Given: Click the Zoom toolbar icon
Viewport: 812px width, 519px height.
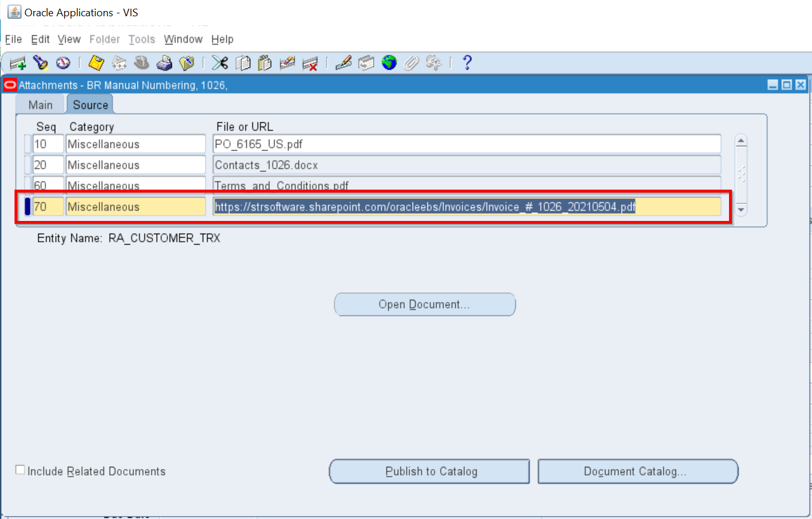Looking at the screenshot, I should [366, 63].
